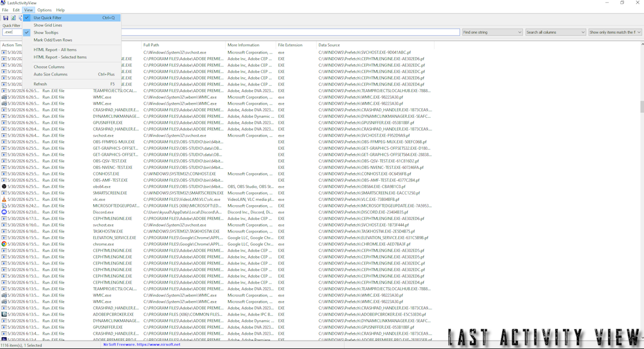Click the GET-GRAPHICS-OFFSETS32.EXE data source cell
Image resolution: width=644 pixels, height=349 pixels.
pos(375,148)
